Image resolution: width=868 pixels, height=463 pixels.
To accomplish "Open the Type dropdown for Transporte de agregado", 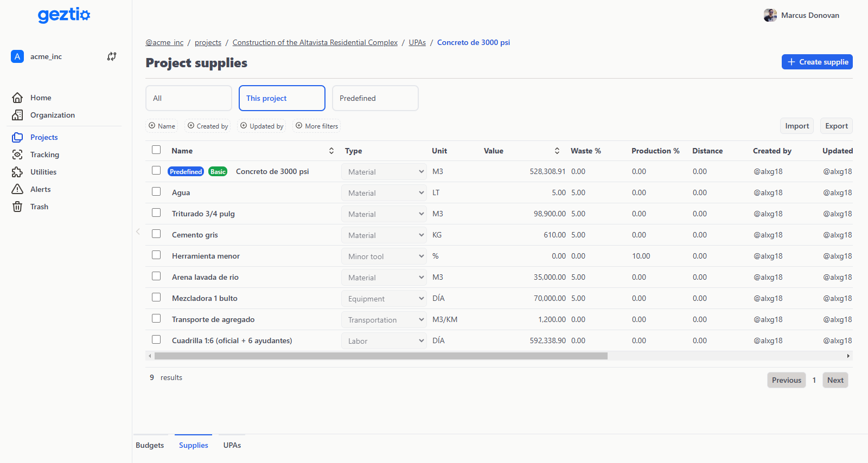I will (x=384, y=320).
